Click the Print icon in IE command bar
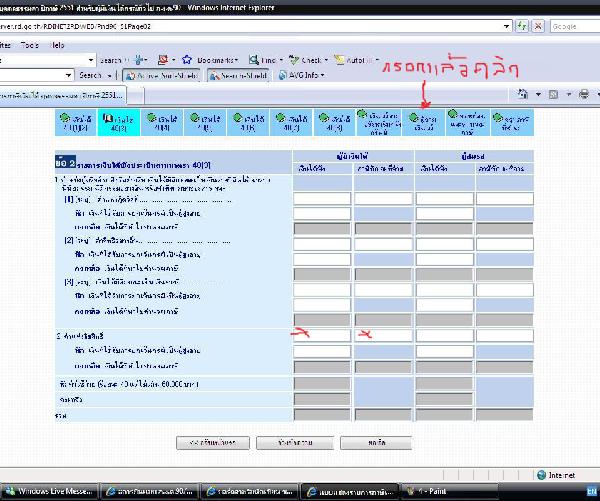600x501 pixels. pos(584,94)
